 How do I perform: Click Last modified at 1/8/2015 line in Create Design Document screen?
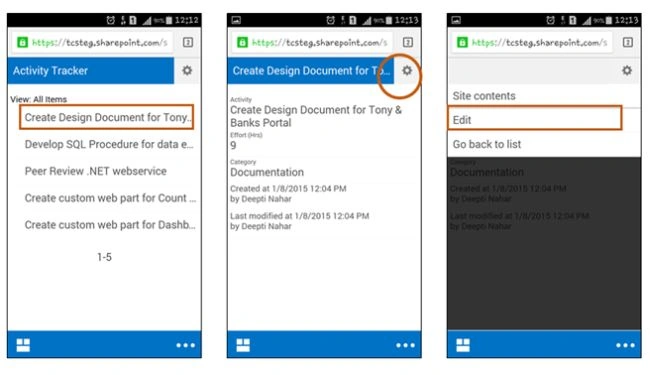click(x=299, y=216)
